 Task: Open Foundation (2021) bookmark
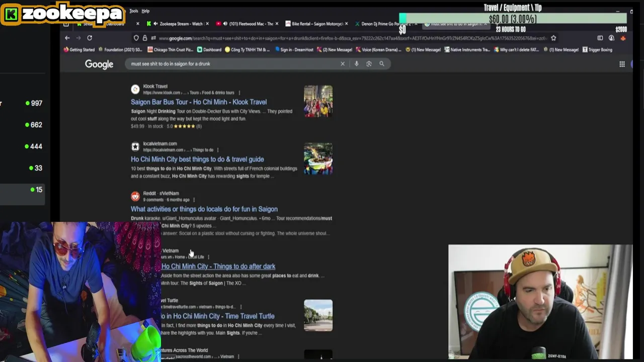click(120, 50)
